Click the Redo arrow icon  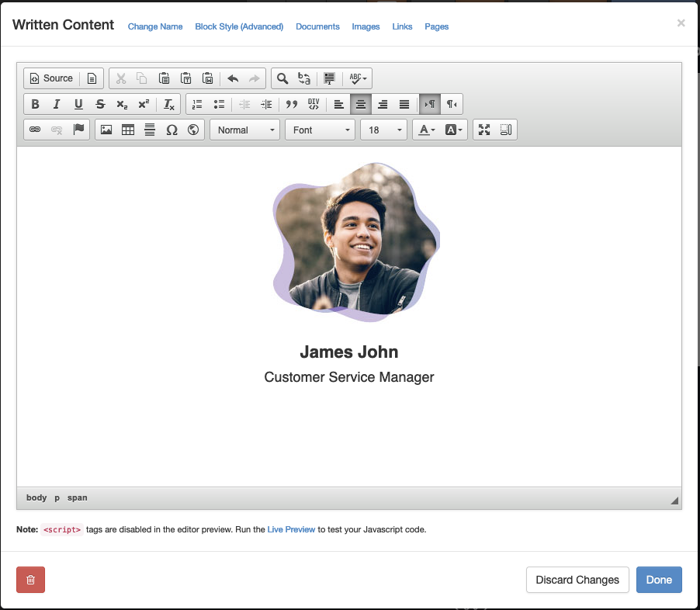[x=255, y=78]
